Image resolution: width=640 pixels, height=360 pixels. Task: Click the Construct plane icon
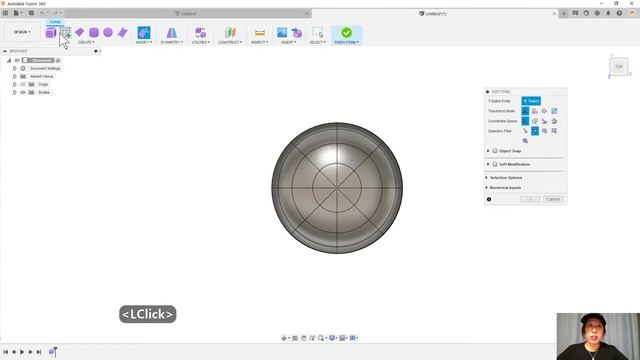[x=230, y=33]
